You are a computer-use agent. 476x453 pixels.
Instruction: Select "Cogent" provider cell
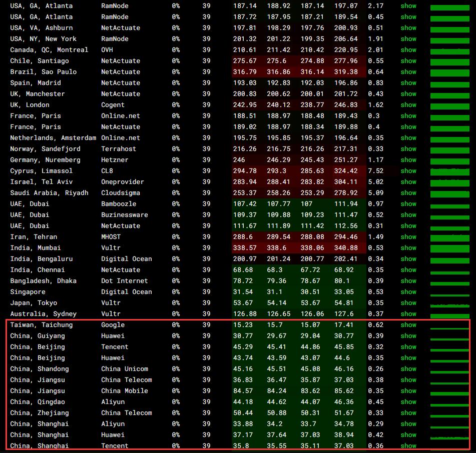click(113, 105)
